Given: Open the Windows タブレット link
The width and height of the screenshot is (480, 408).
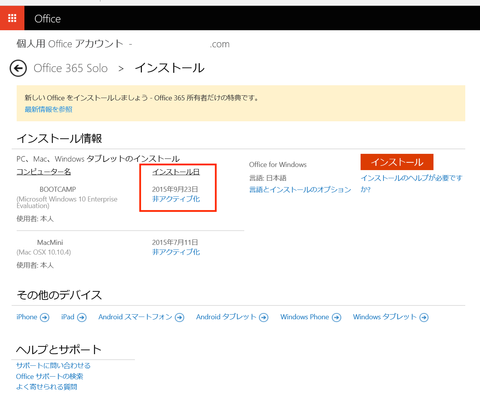Looking at the screenshot, I should pyautogui.click(x=385, y=317).
